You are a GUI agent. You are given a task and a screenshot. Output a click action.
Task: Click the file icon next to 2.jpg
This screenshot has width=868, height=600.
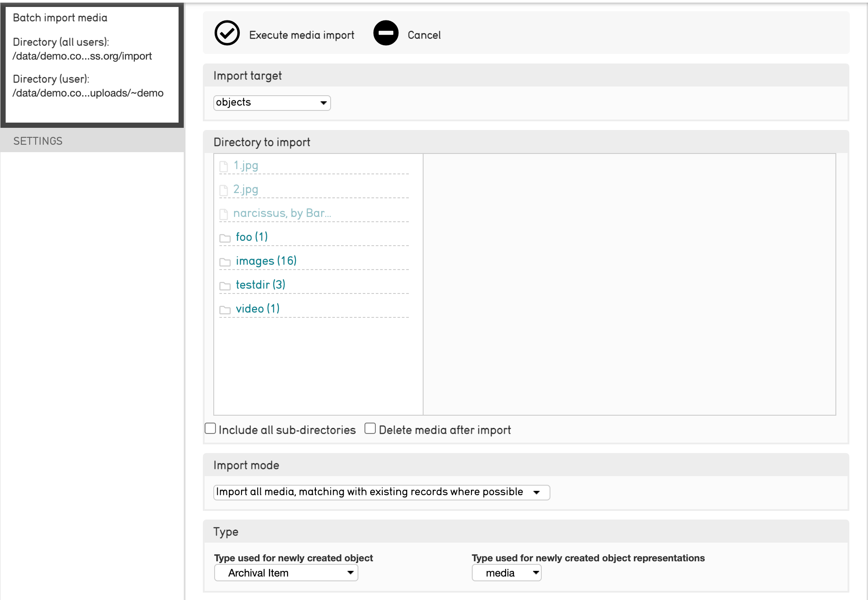point(224,190)
